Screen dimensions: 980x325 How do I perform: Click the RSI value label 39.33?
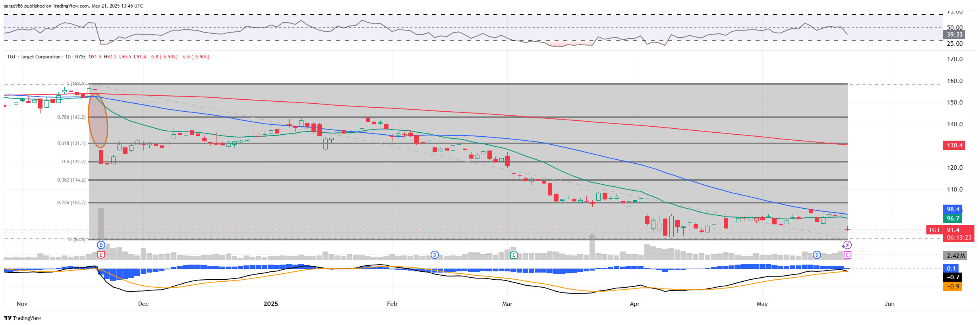954,35
